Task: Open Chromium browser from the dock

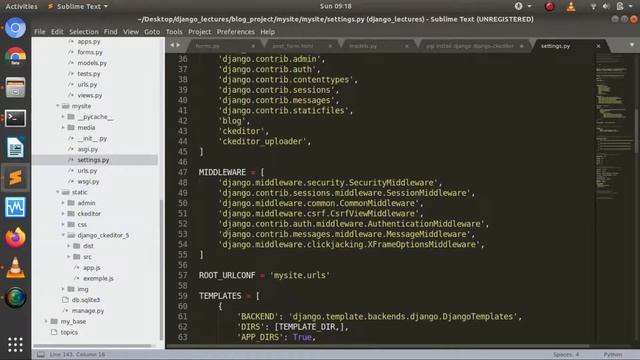Action: click(15, 28)
